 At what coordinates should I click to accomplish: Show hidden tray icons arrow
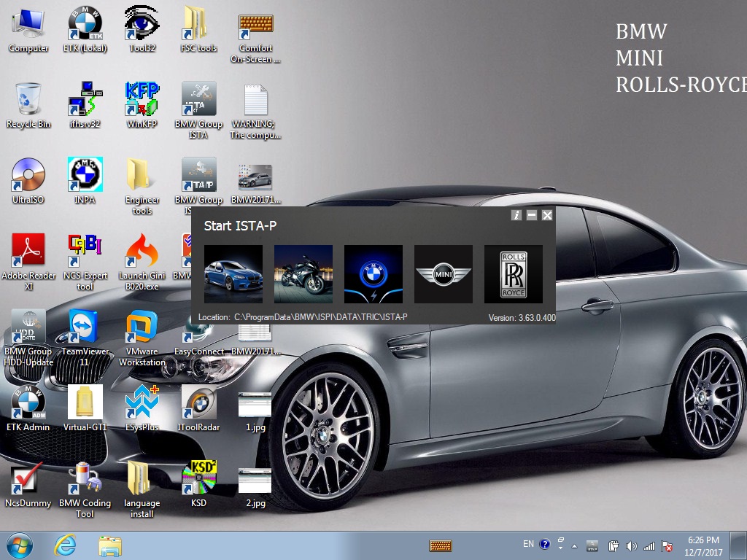coord(575,546)
